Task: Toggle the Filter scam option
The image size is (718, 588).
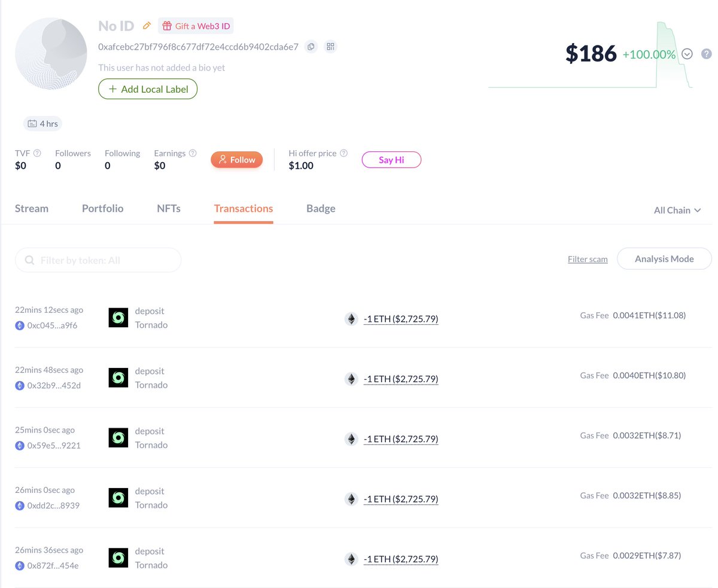Action: (588, 259)
